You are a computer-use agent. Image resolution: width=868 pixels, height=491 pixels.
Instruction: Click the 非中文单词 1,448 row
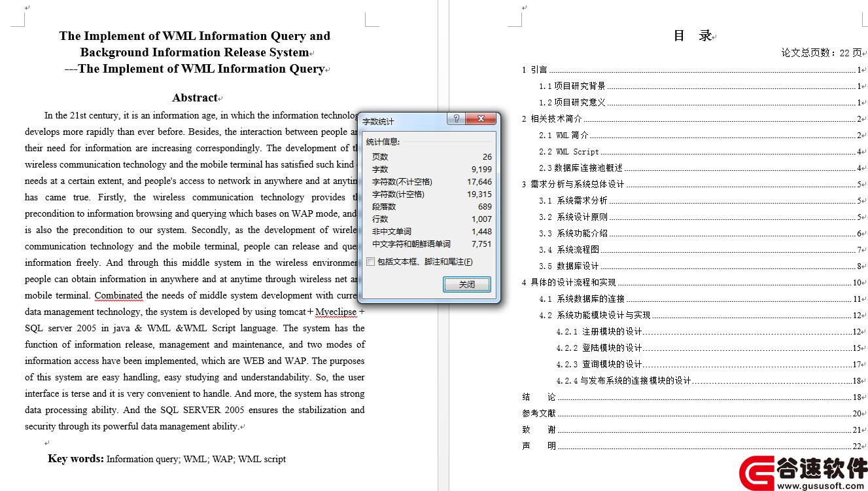click(432, 231)
